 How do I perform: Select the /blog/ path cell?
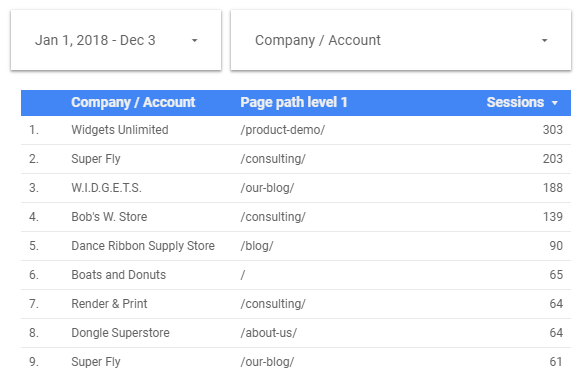pos(257,246)
